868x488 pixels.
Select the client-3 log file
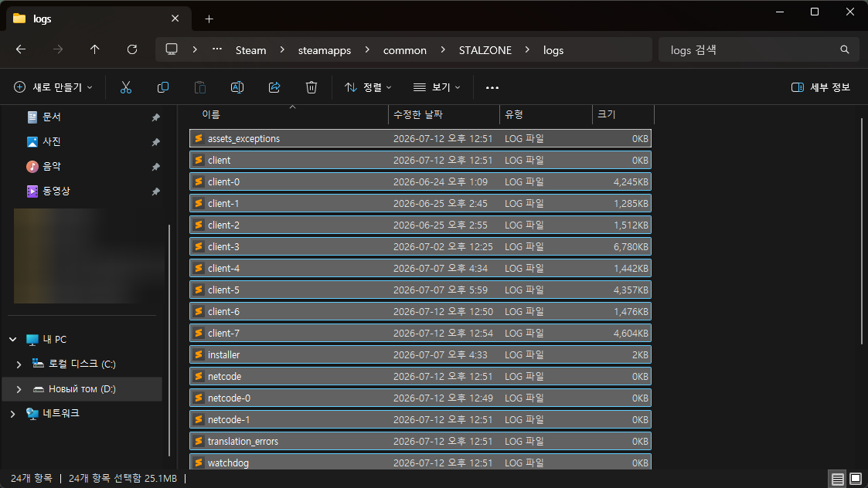click(x=420, y=247)
